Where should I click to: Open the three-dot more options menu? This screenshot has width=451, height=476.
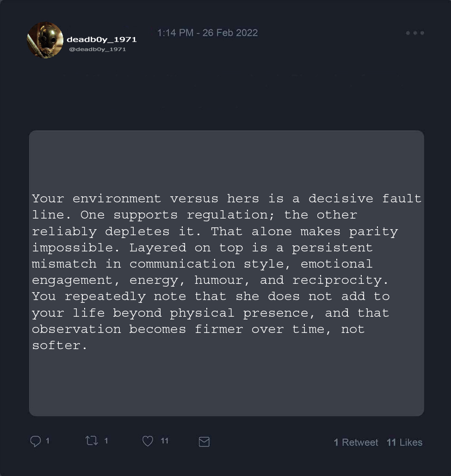pyautogui.click(x=415, y=33)
